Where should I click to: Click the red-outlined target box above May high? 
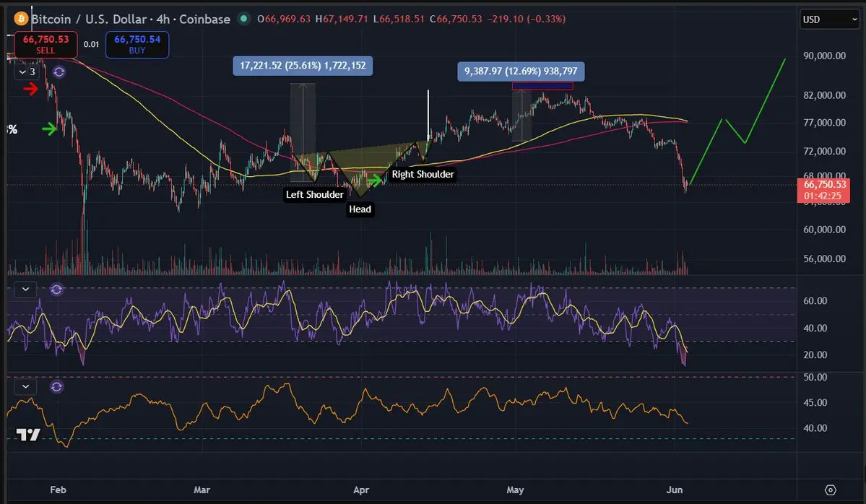point(542,85)
